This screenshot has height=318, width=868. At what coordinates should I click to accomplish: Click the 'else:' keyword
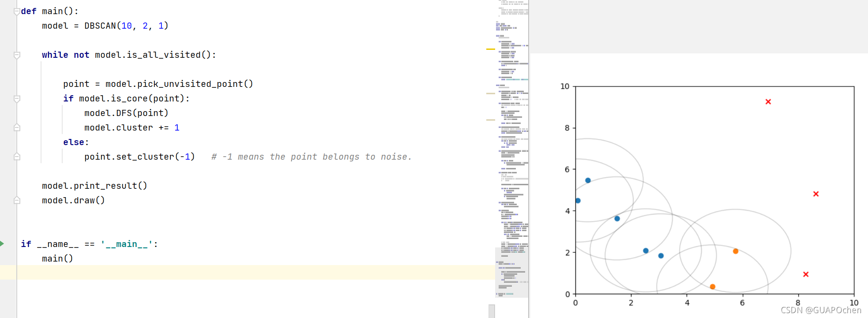click(76, 142)
